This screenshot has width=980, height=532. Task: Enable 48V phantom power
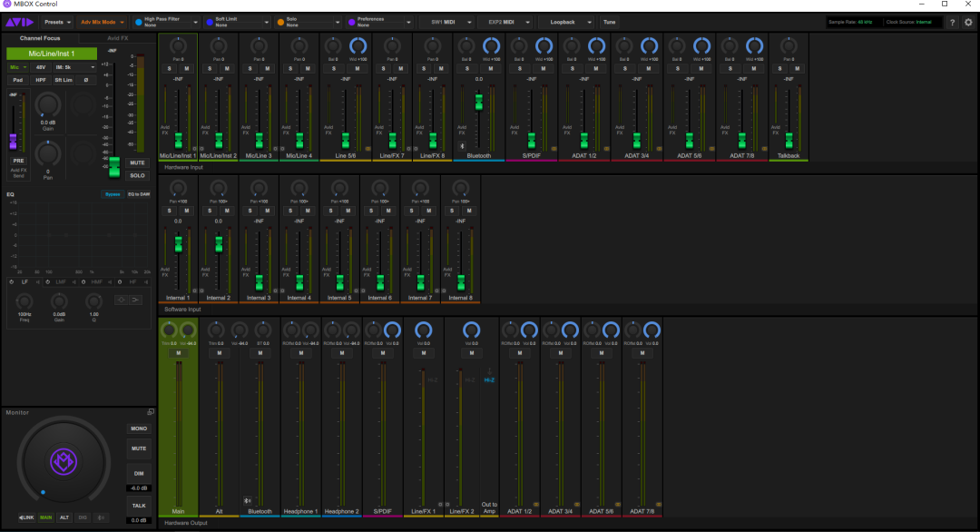pos(41,67)
